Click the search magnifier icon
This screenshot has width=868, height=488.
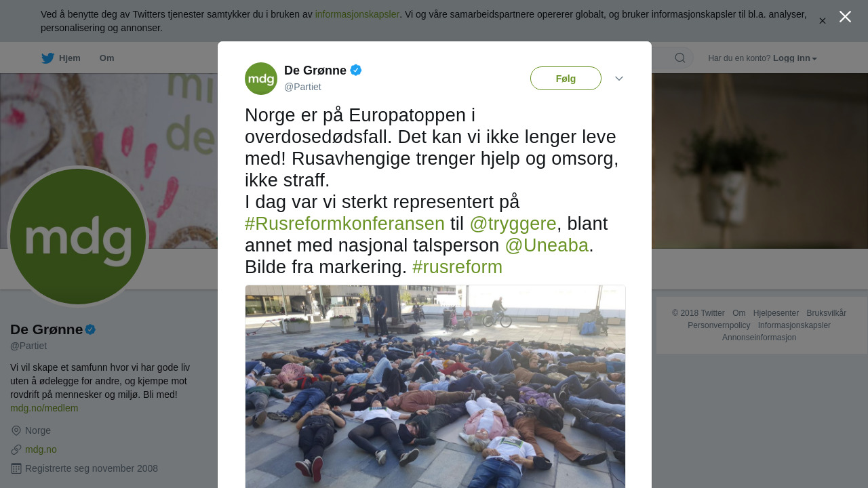point(679,58)
